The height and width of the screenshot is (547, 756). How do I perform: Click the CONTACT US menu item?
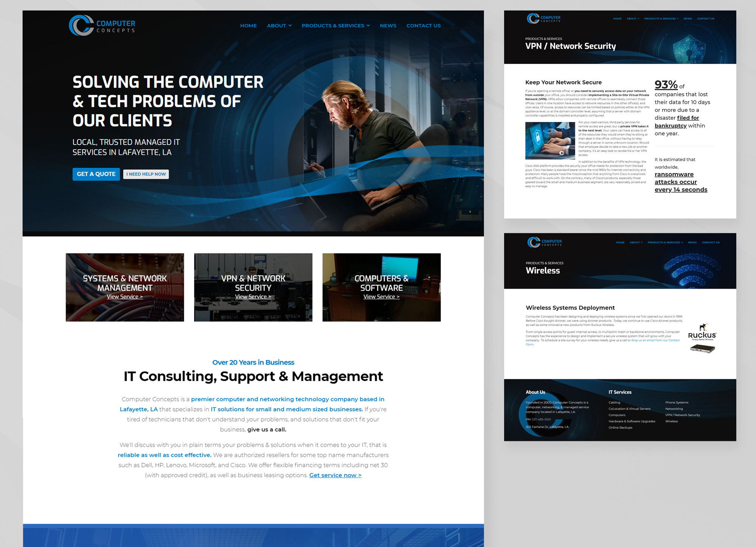pos(424,26)
